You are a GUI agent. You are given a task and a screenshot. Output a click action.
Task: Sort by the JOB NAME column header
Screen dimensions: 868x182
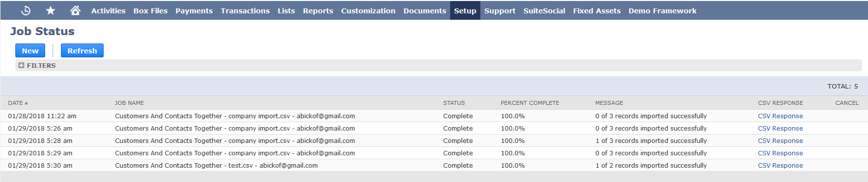[x=129, y=103]
